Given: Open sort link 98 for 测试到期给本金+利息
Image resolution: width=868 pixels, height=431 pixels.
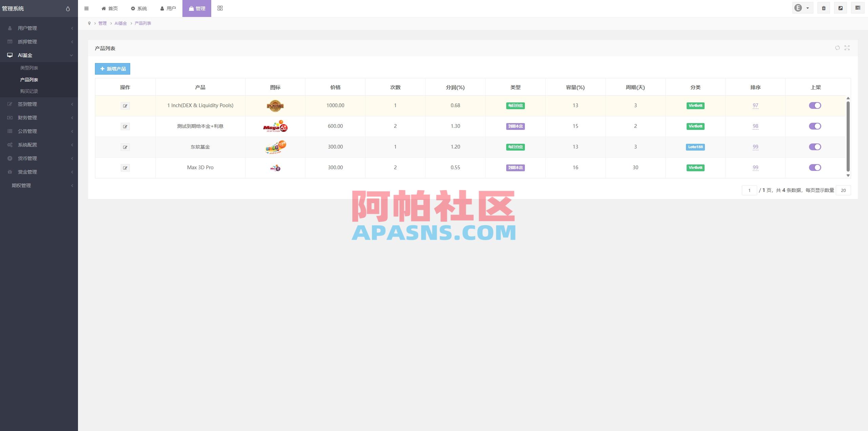Looking at the screenshot, I should pyautogui.click(x=755, y=126).
